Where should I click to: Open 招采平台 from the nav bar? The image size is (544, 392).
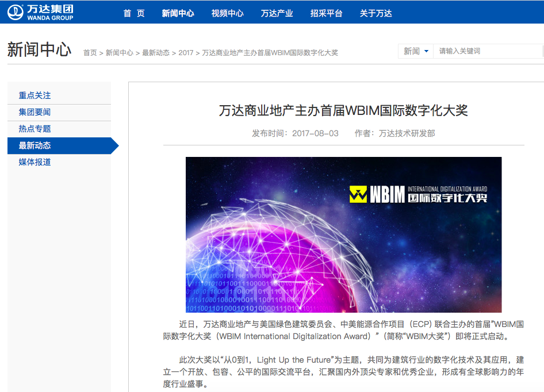point(327,13)
